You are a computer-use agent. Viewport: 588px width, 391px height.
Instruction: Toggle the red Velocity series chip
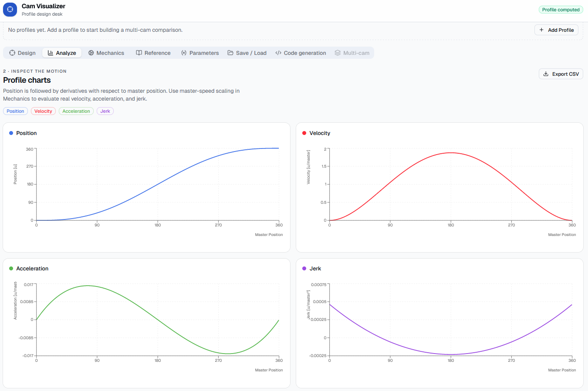[x=43, y=111]
